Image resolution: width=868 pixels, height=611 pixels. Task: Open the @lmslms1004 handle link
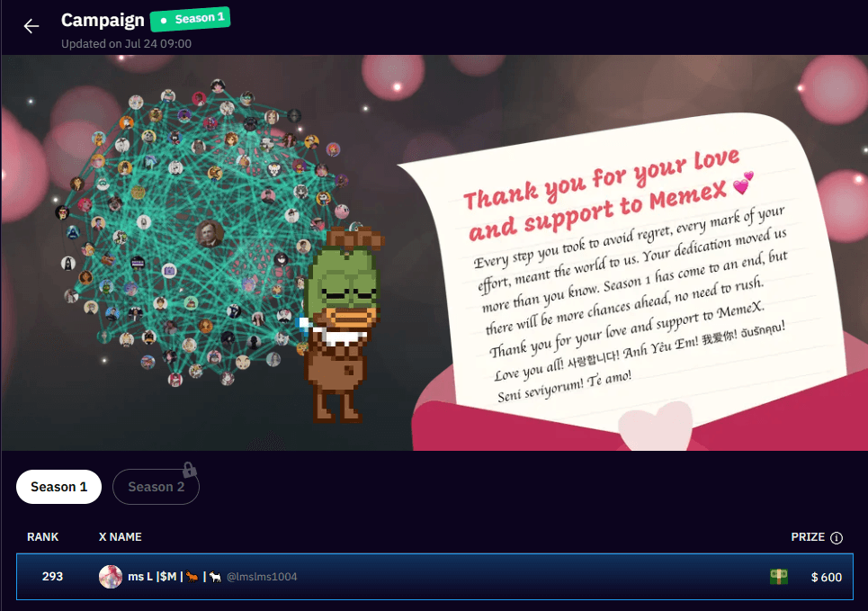click(x=261, y=577)
